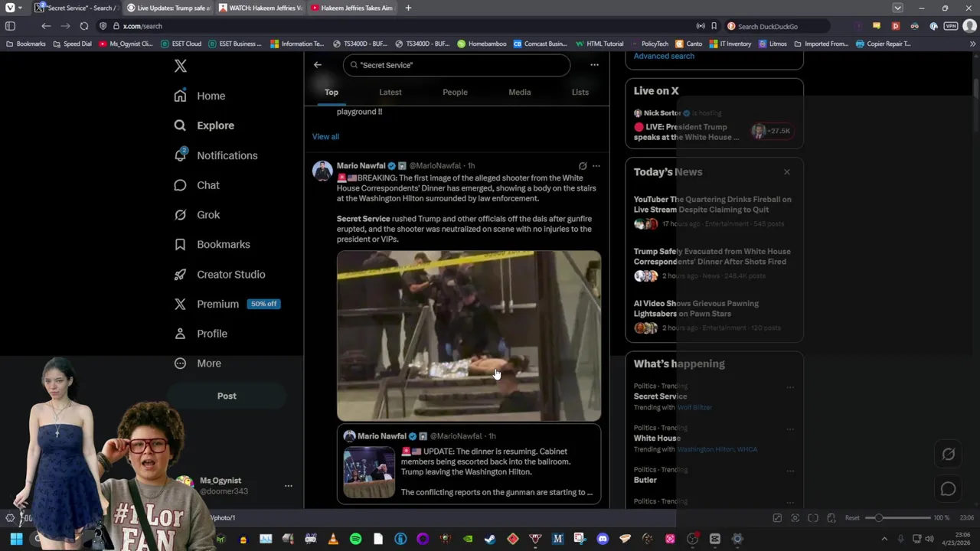Click the X search input field
Screen dimensions: 980x551
point(457,65)
